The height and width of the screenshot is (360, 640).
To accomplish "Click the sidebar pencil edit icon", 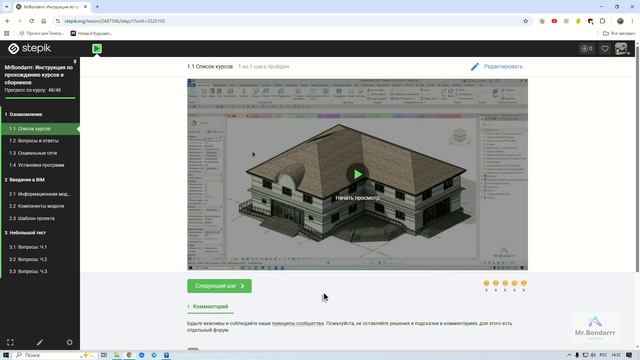I will click(x=40, y=342).
